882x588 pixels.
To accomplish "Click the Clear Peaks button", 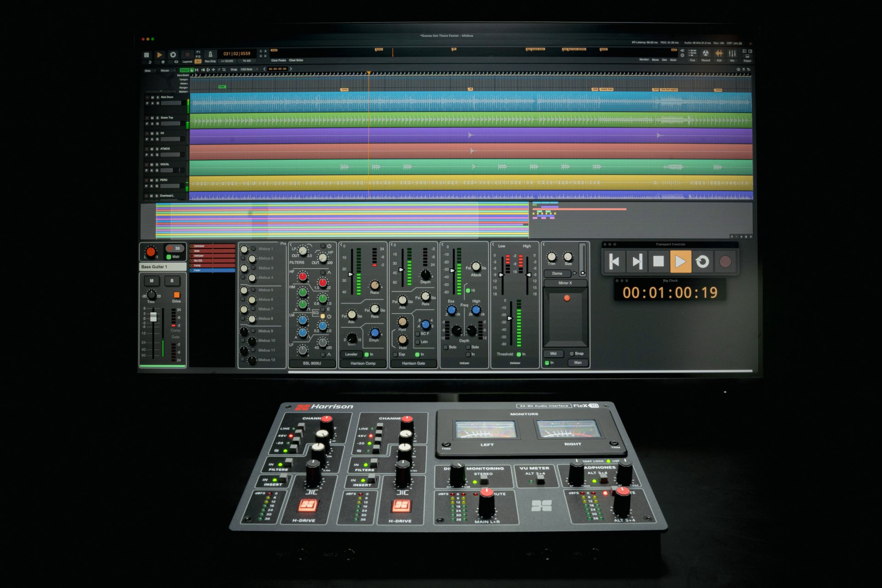I will point(278,60).
